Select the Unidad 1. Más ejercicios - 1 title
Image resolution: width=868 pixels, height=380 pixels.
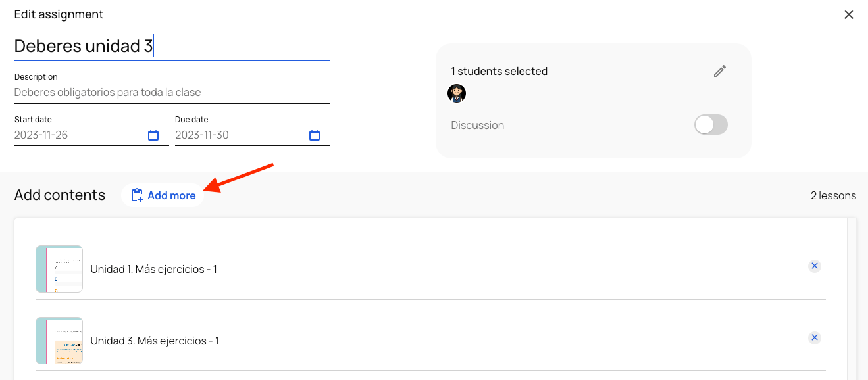[x=154, y=270]
